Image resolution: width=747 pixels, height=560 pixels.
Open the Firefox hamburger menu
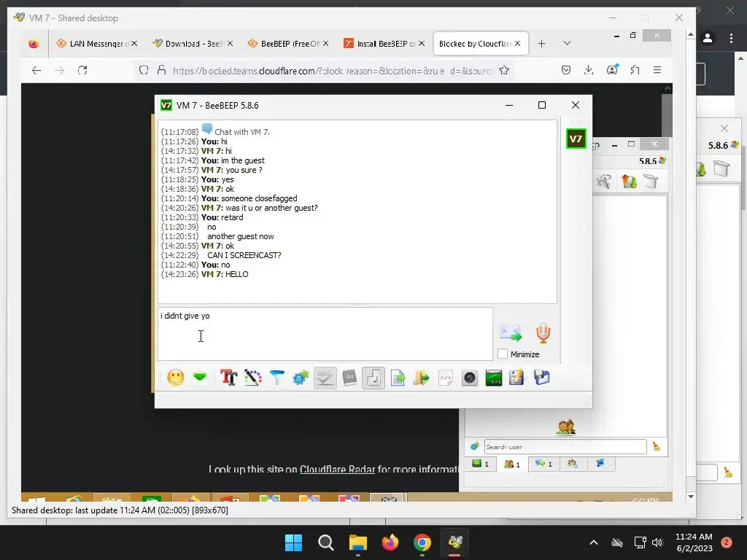(657, 71)
